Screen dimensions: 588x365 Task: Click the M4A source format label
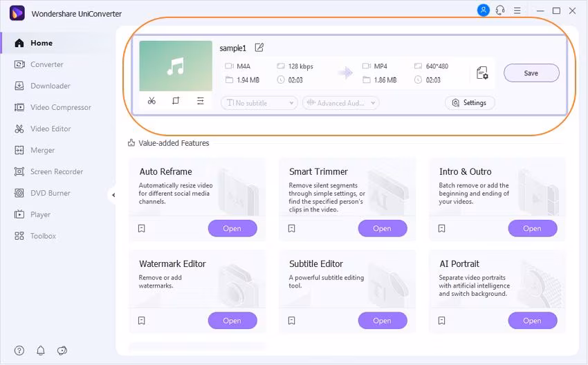244,66
